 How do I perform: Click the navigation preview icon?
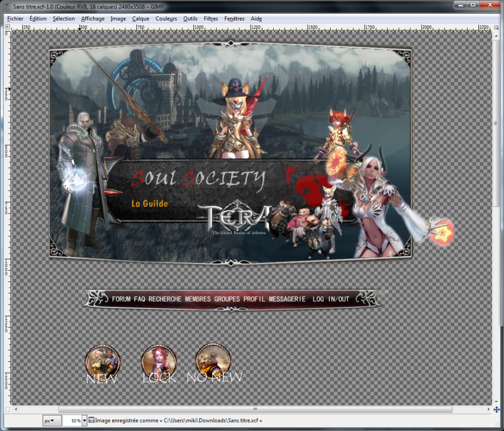click(x=496, y=409)
